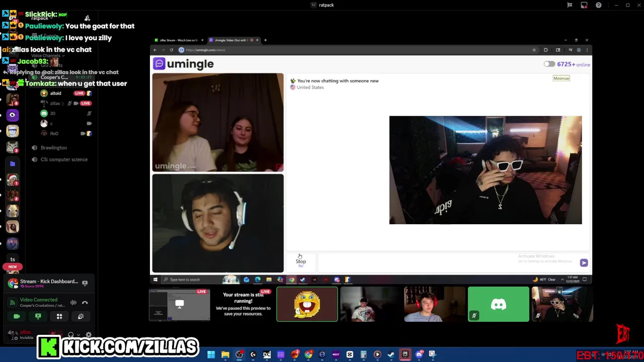The image size is (644, 362).
Task: Select the green Discord logo participant tile
Action: click(x=499, y=304)
